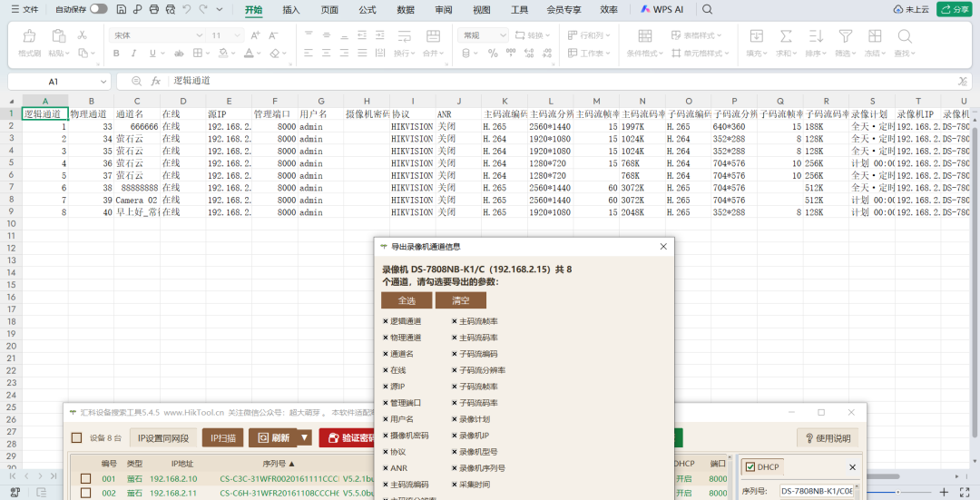
Task: Toggle the AutoSave (自动保存) switch
Action: coord(98,9)
